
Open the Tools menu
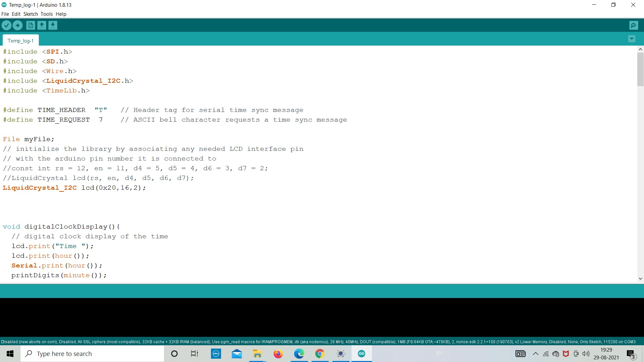click(x=47, y=14)
